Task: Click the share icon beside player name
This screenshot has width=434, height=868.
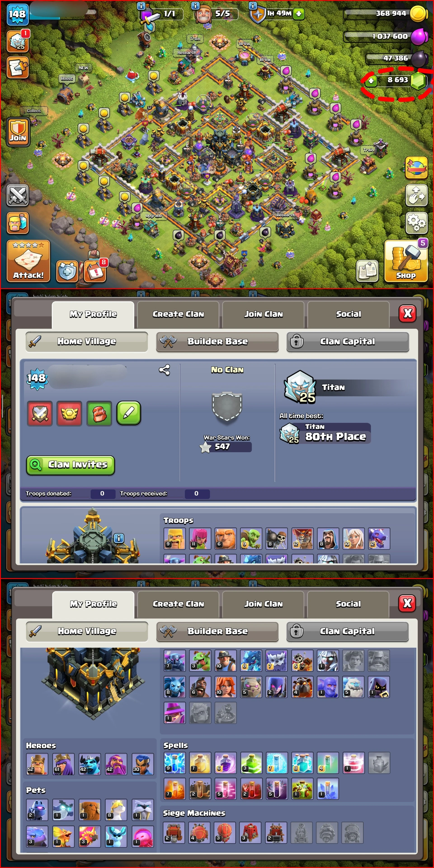Action: coord(164,370)
